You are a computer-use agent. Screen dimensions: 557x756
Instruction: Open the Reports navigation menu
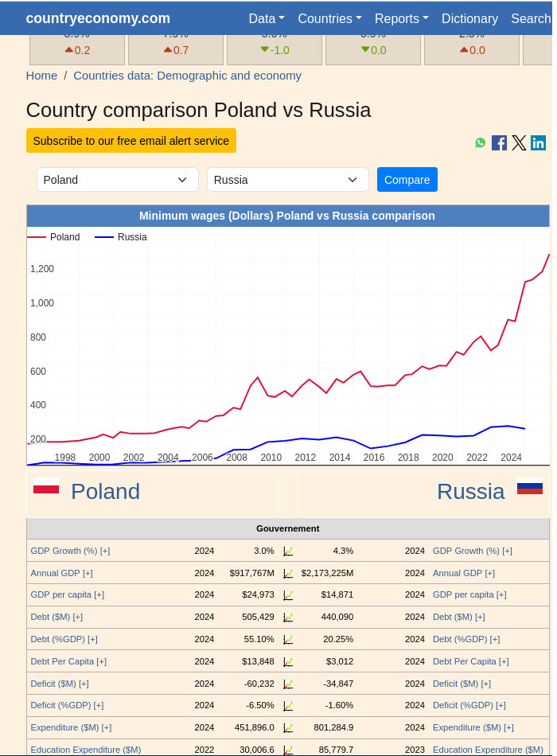click(401, 18)
